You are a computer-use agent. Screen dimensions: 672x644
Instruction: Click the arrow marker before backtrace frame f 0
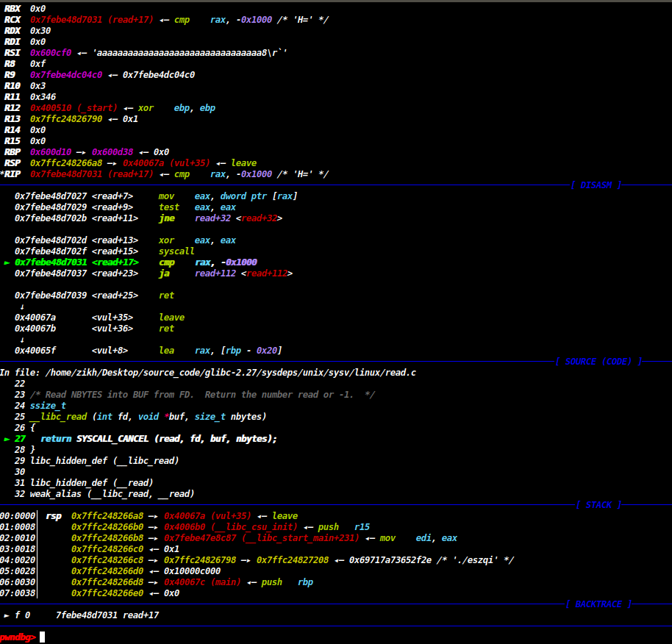pos(7,615)
